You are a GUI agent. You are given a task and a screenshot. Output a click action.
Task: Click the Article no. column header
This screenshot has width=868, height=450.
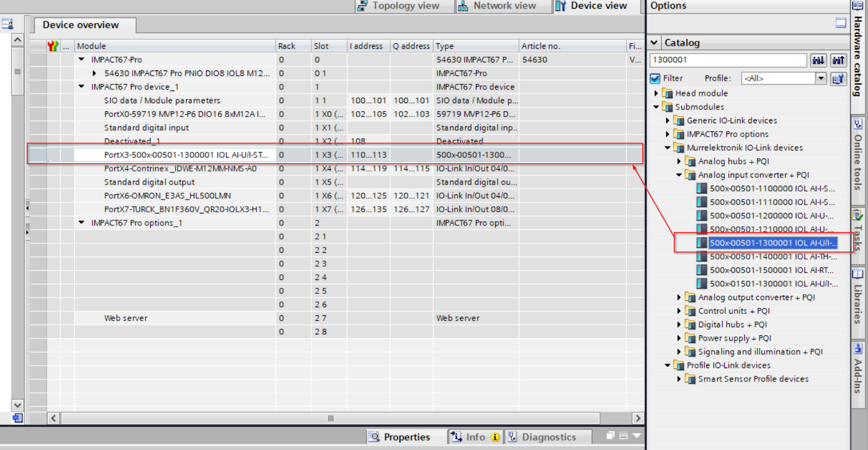pos(572,46)
